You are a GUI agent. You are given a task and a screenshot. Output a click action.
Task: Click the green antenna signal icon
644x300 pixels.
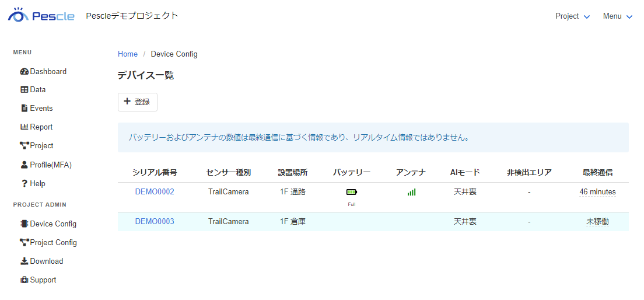(411, 192)
